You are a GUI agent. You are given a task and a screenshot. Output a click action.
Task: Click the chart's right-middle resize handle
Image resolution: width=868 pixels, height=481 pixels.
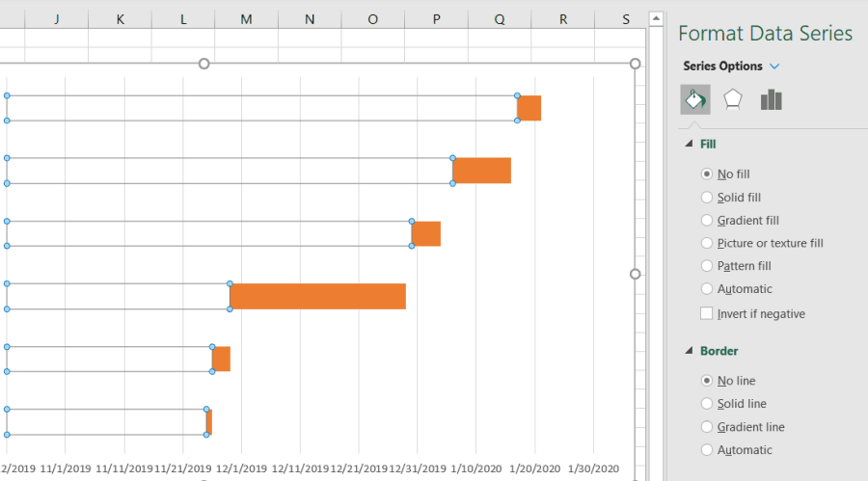[635, 274]
